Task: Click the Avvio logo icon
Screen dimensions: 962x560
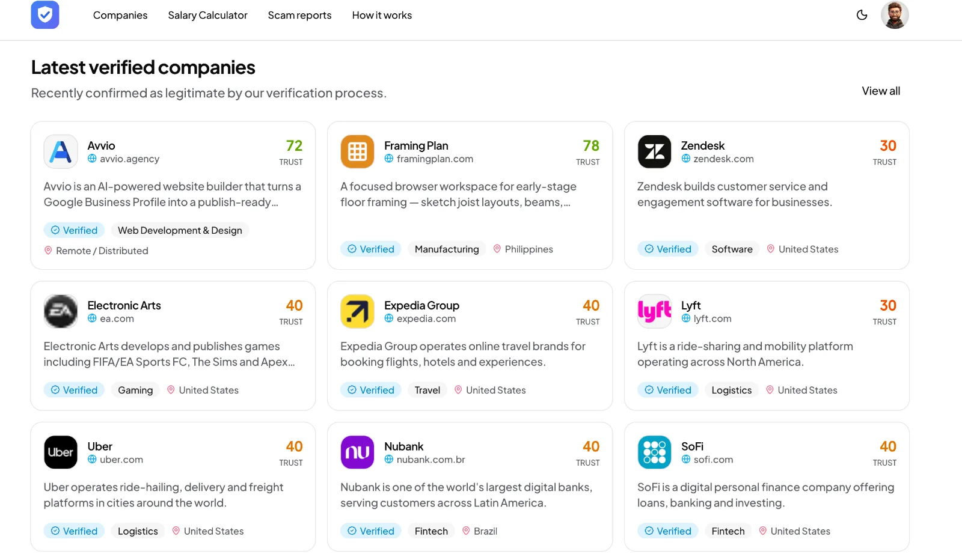Action: 61,151
